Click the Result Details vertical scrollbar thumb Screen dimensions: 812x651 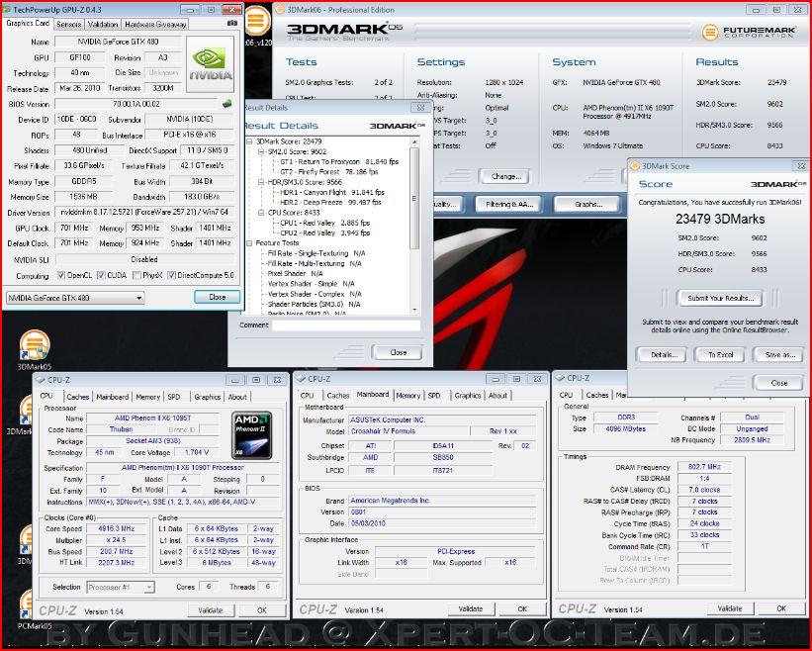(414, 198)
